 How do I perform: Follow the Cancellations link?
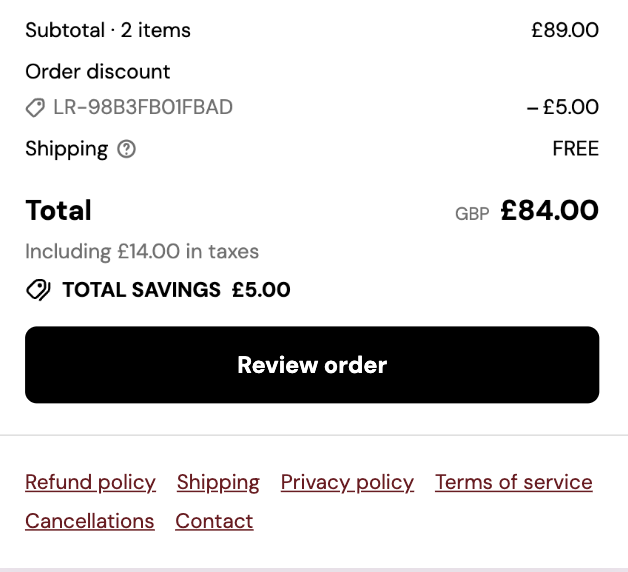click(90, 521)
